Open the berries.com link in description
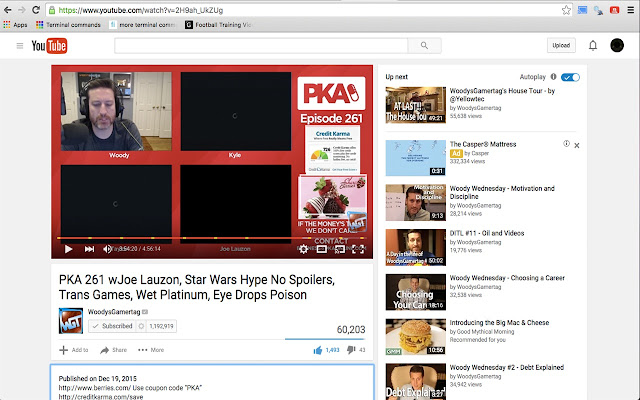Image resolution: width=640 pixels, height=400 pixels. pos(95,388)
